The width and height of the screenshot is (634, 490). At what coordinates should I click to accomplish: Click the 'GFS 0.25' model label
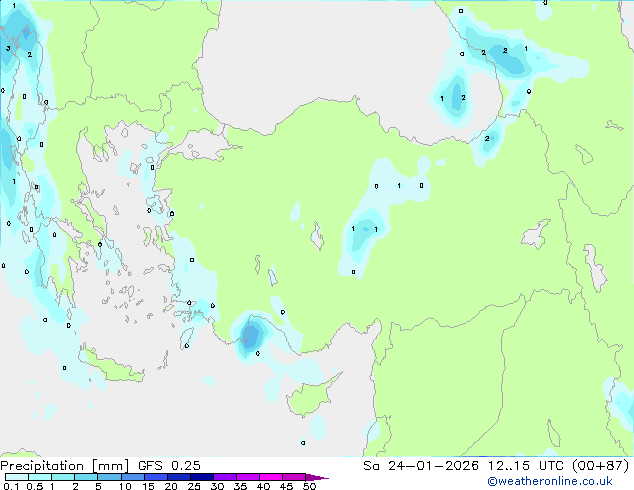pos(169,466)
